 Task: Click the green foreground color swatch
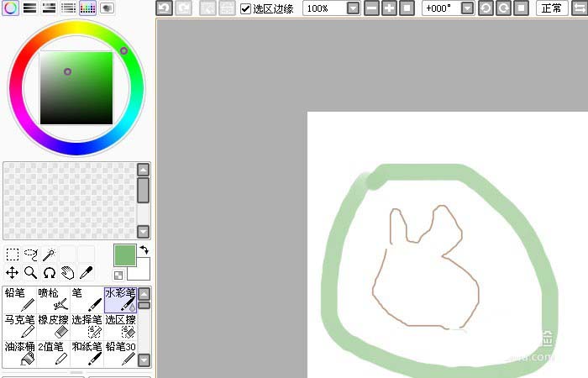(125, 255)
